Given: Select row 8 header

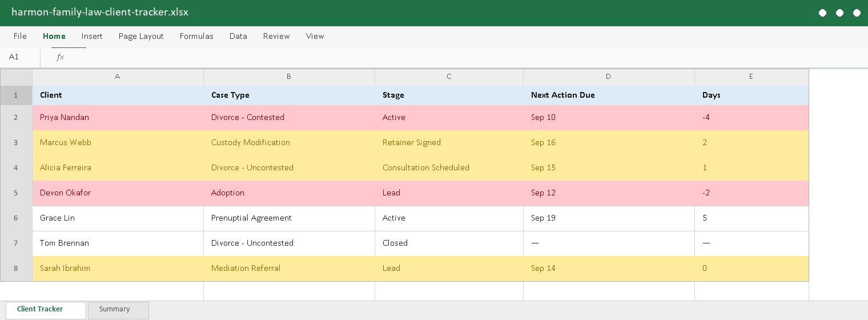Looking at the screenshot, I should click(x=16, y=269).
